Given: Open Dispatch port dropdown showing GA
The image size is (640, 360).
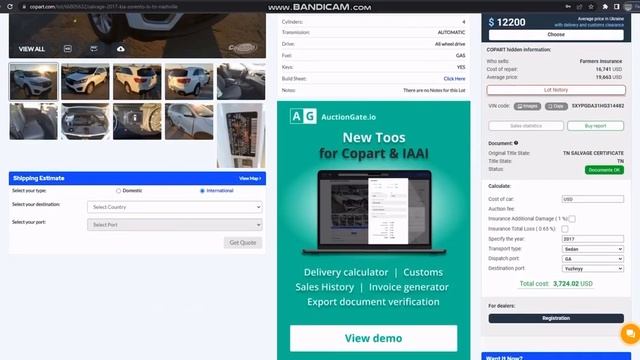Looking at the screenshot, I should (x=593, y=259).
